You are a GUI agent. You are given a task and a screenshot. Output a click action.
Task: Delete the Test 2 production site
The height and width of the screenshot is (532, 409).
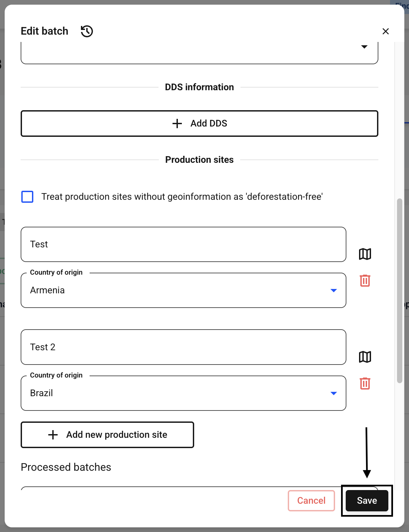(x=365, y=383)
